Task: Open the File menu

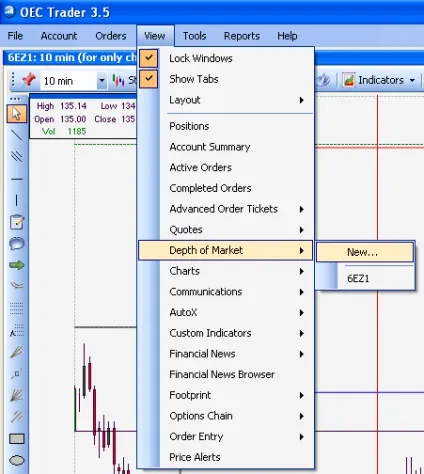Action: pyautogui.click(x=15, y=36)
